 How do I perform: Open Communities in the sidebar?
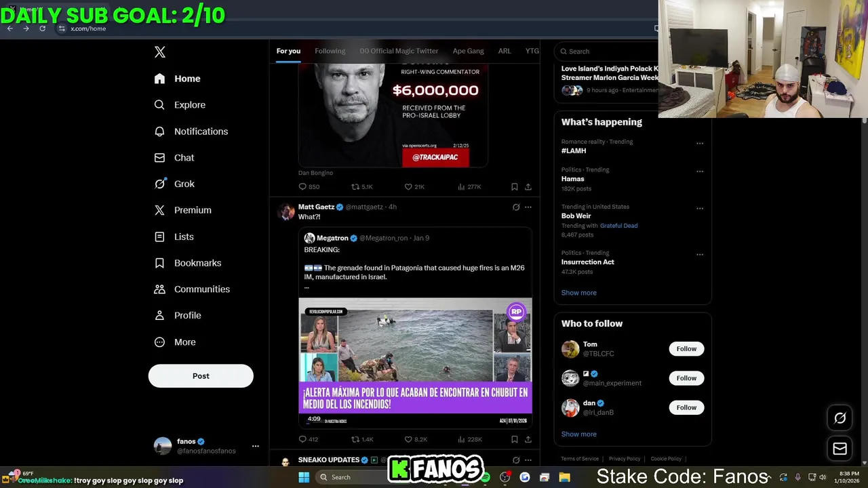point(193,289)
